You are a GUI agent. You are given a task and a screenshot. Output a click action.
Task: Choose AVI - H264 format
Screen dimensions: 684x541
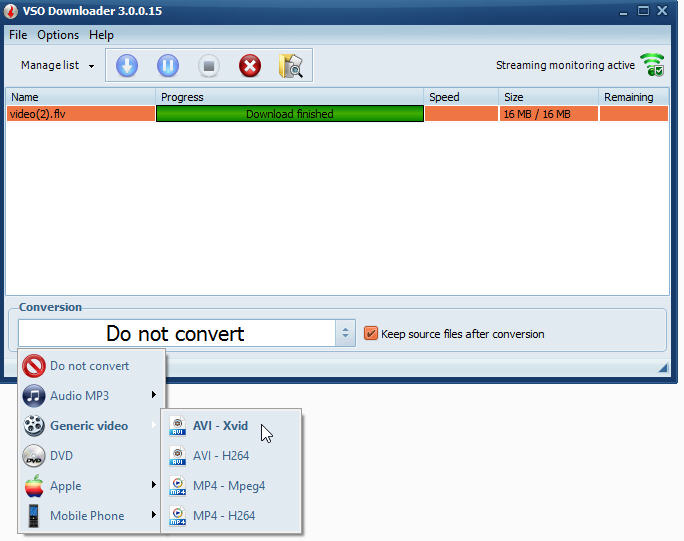pos(231,456)
